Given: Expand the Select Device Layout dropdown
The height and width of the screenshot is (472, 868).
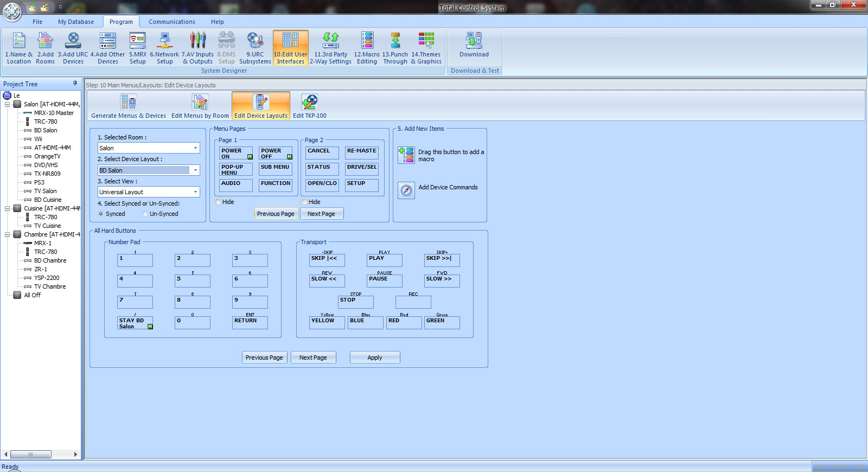Looking at the screenshot, I should pos(195,170).
